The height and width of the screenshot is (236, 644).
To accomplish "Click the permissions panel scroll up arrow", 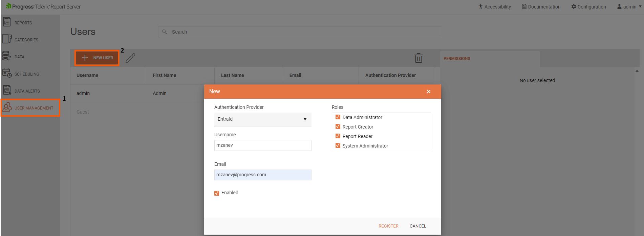I will pos(637,71).
